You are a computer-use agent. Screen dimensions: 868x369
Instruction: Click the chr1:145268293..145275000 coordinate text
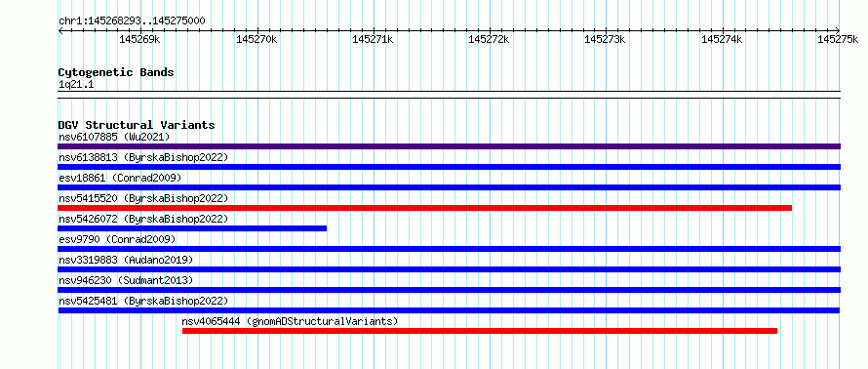coord(132,21)
